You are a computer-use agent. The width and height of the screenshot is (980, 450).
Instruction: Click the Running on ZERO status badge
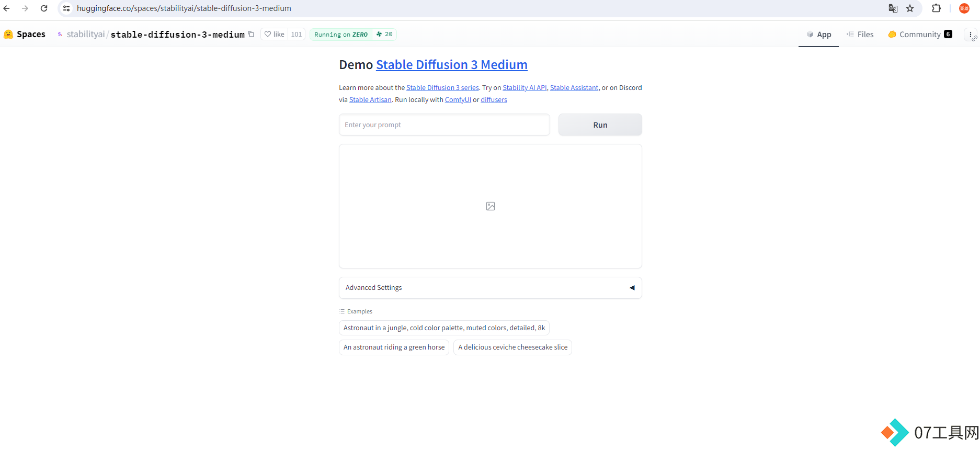click(341, 35)
